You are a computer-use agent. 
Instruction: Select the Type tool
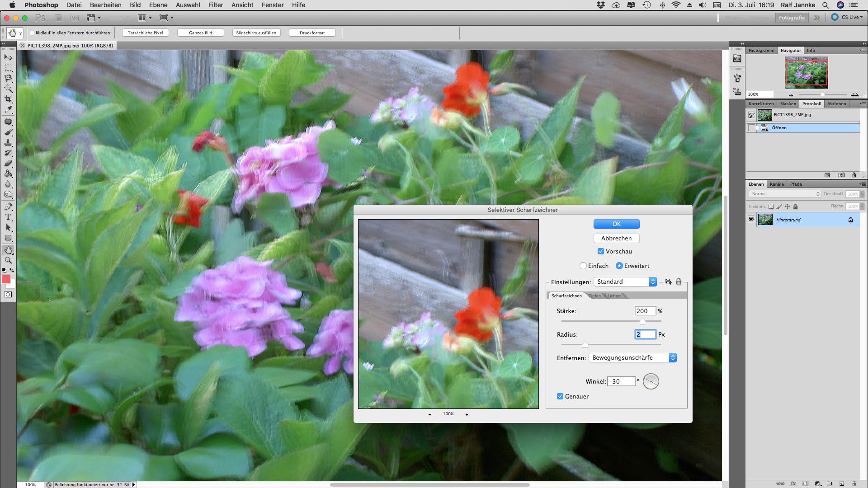[x=8, y=217]
